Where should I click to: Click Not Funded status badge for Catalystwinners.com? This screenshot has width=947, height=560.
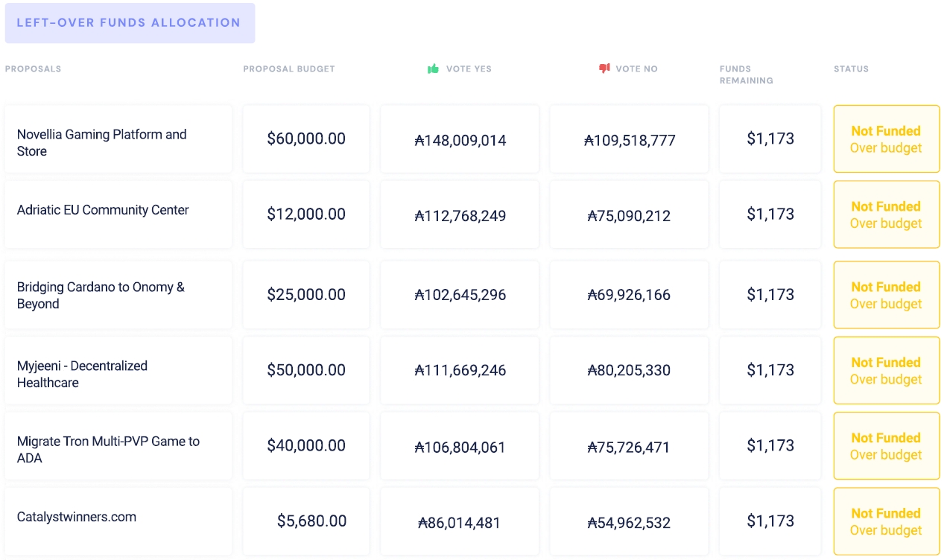pyautogui.click(x=886, y=521)
